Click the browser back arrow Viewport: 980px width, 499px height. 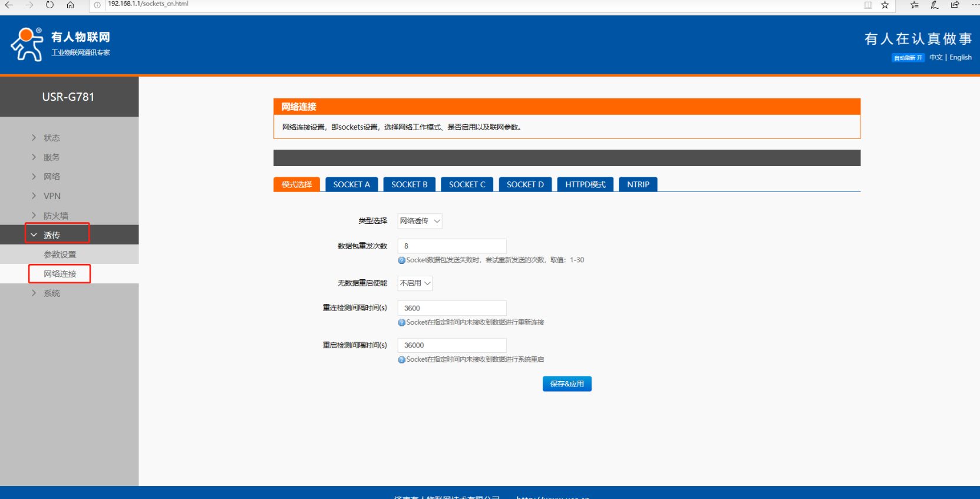[9, 5]
